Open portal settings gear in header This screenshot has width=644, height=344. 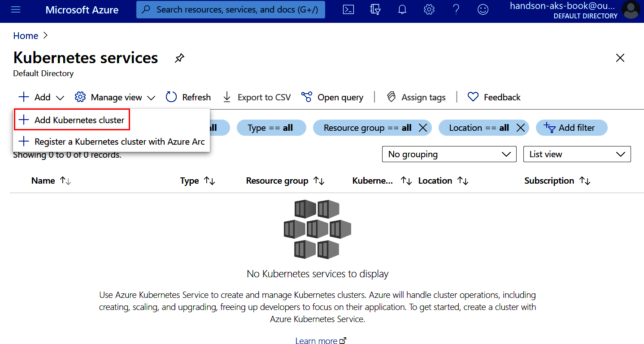(x=429, y=9)
